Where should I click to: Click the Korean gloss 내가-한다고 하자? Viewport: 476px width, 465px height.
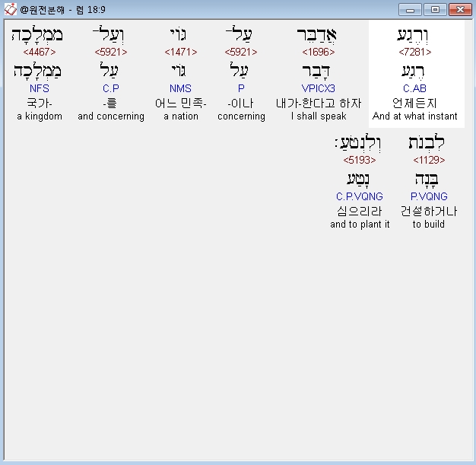(318, 103)
